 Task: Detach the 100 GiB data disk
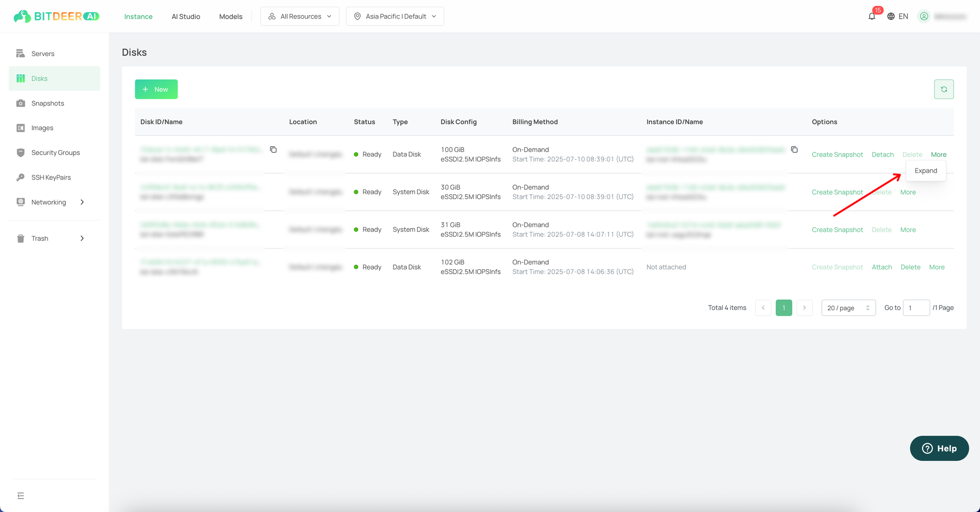[x=882, y=154]
